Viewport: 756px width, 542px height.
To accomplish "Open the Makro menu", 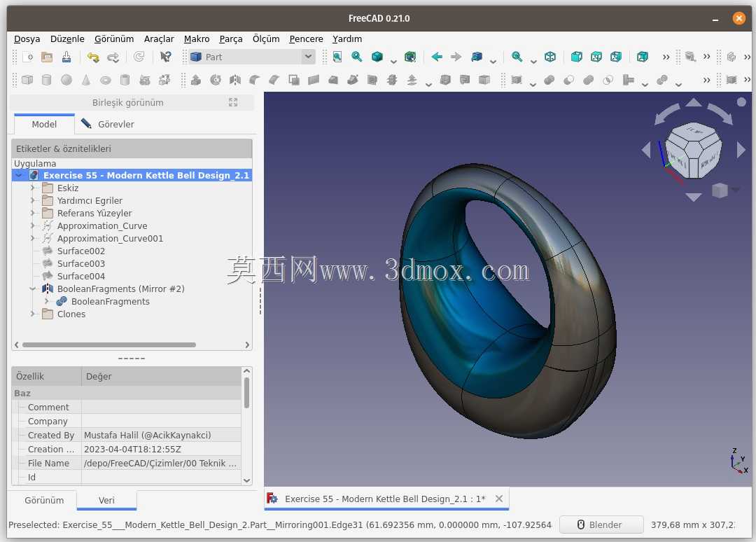I will coord(197,39).
